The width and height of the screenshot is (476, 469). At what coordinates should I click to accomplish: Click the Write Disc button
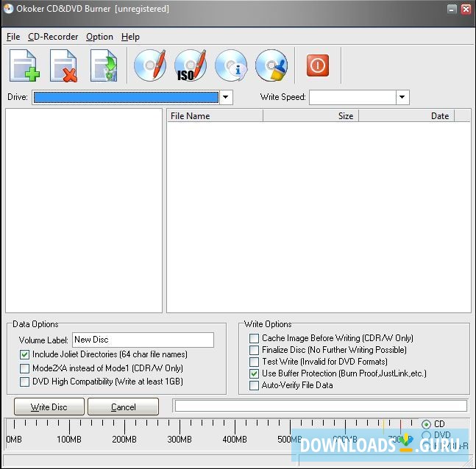click(49, 407)
